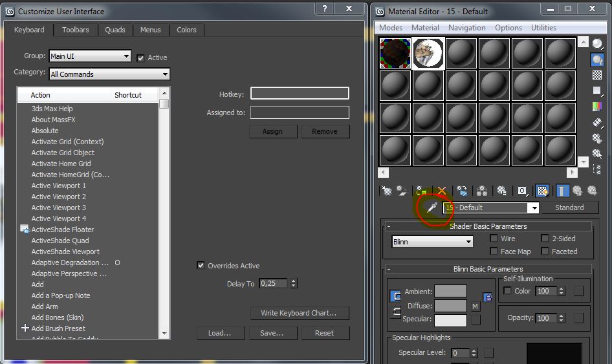Click the Make Material Copy icon
612x364 pixels.
click(462, 190)
